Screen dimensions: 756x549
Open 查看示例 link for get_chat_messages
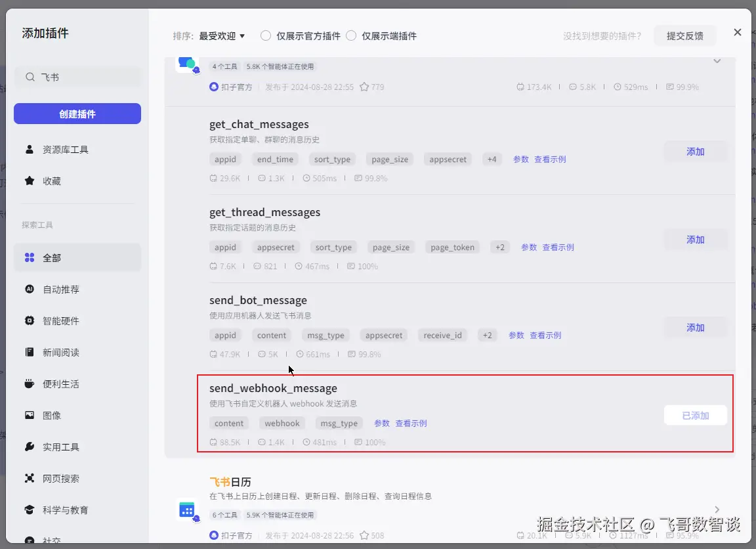click(550, 159)
